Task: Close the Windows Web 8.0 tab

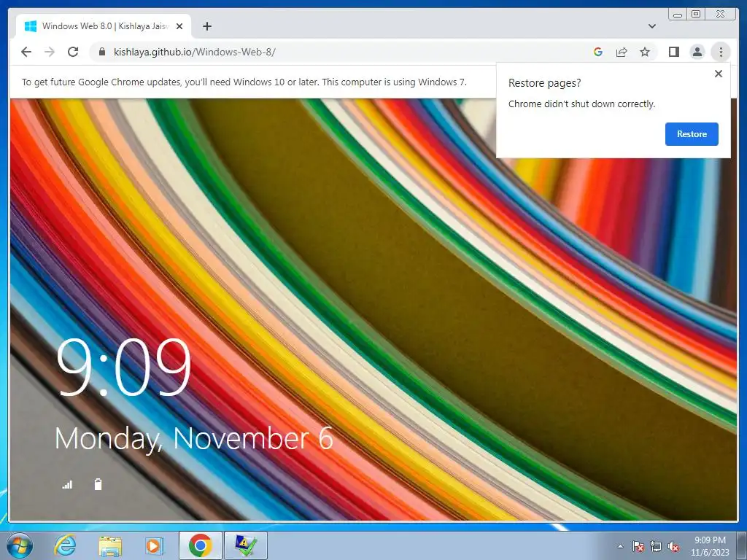Action: [x=179, y=26]
